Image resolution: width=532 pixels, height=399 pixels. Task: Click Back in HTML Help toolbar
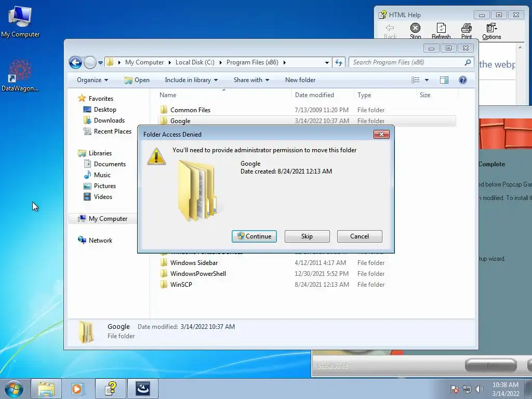click(390, 31)
